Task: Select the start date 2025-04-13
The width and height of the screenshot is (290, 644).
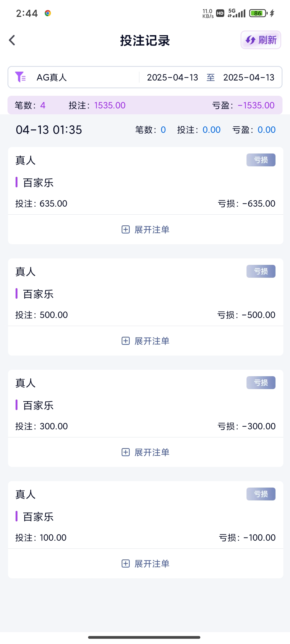Action: click(x=172, y=78)
